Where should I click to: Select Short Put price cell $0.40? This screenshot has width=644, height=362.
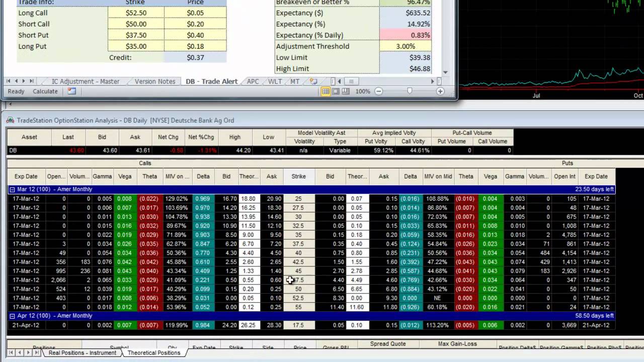pyautogui.click(x=195, y=35)
